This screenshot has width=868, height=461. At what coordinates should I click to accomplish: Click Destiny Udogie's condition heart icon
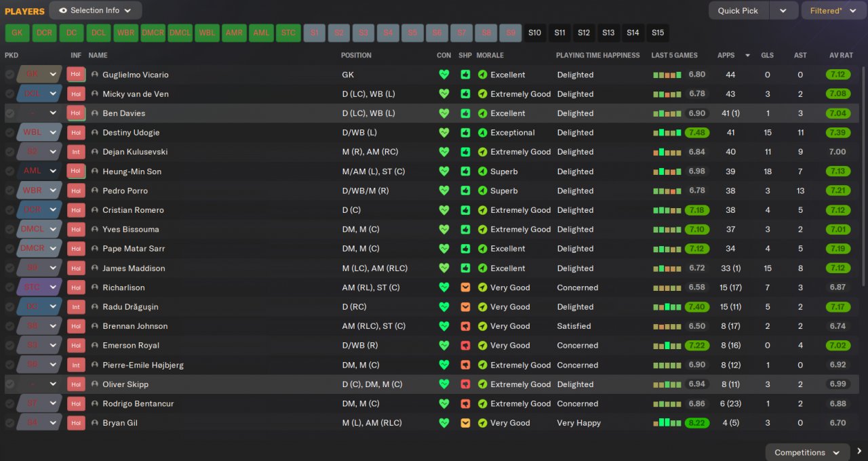[444, 133]
